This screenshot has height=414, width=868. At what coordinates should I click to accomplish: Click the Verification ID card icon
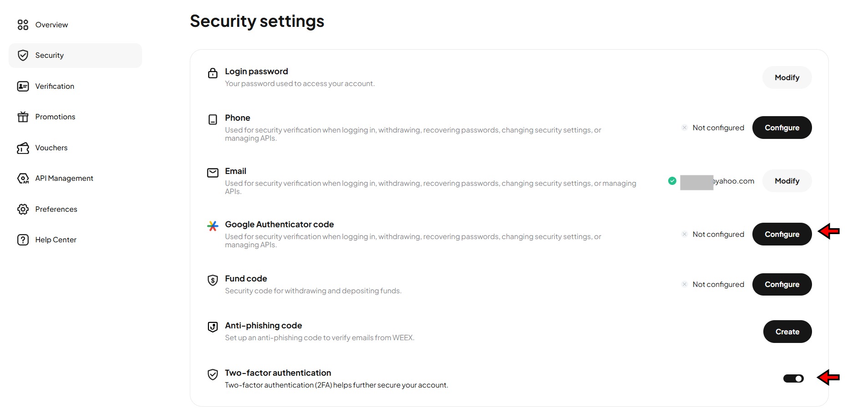tap(23, 86)
